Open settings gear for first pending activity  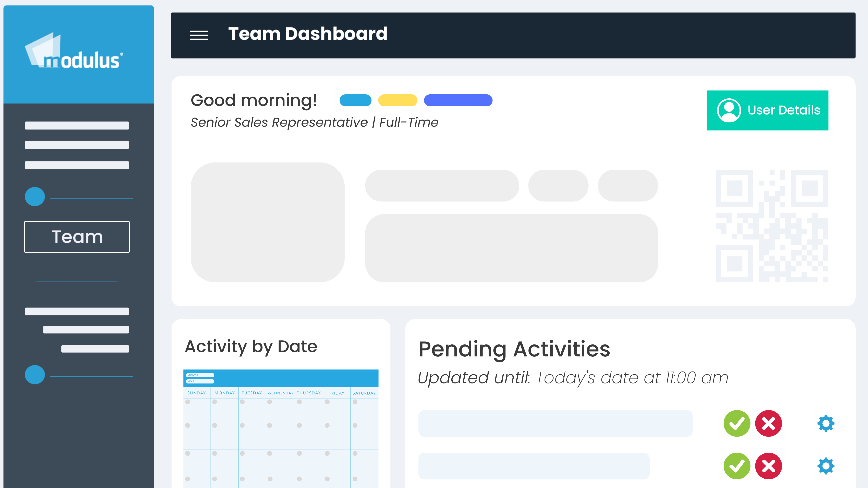pyautogui.click(x=826, y=423)
